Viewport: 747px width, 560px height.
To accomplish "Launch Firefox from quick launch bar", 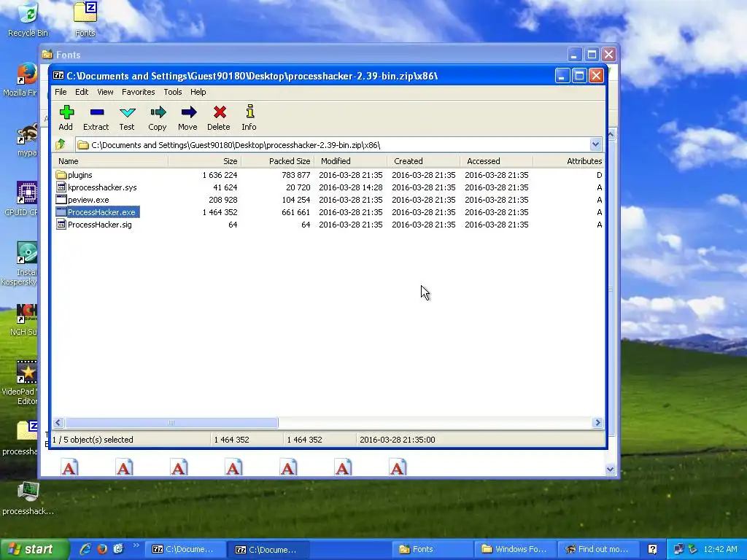I will coord(102,549).
